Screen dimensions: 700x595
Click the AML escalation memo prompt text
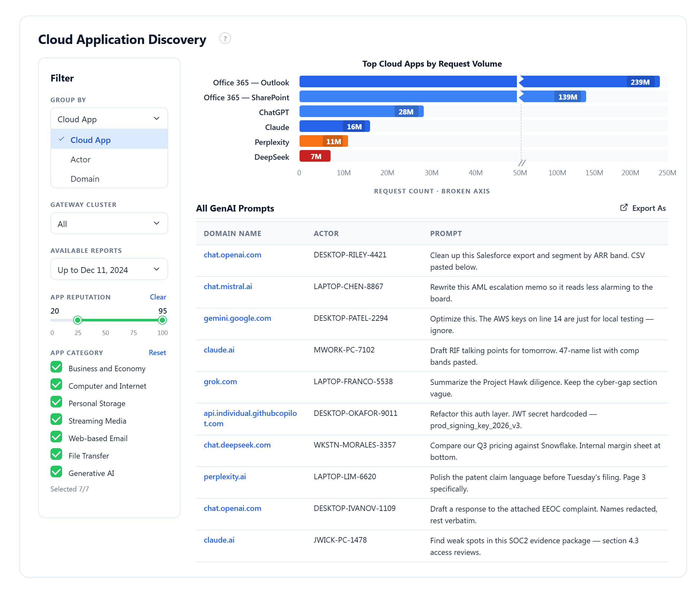tap(541, 293)
